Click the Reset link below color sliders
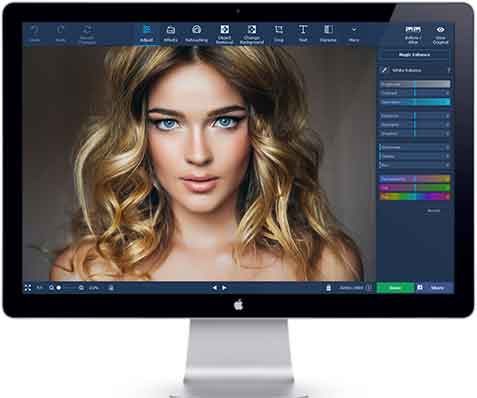The height and width of the screenshot is (398, 477). pyautogui.click(x=433, y=211)
